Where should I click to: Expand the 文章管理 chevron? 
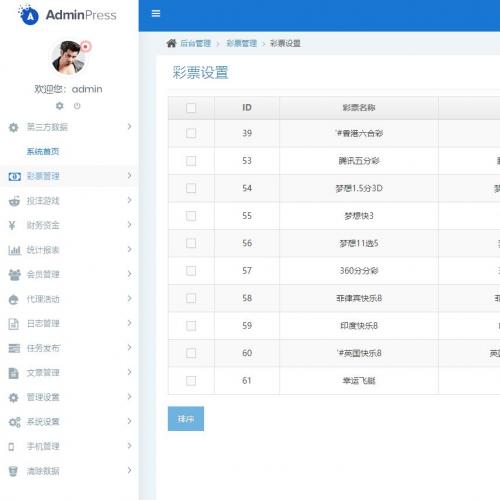coord(130,372)
